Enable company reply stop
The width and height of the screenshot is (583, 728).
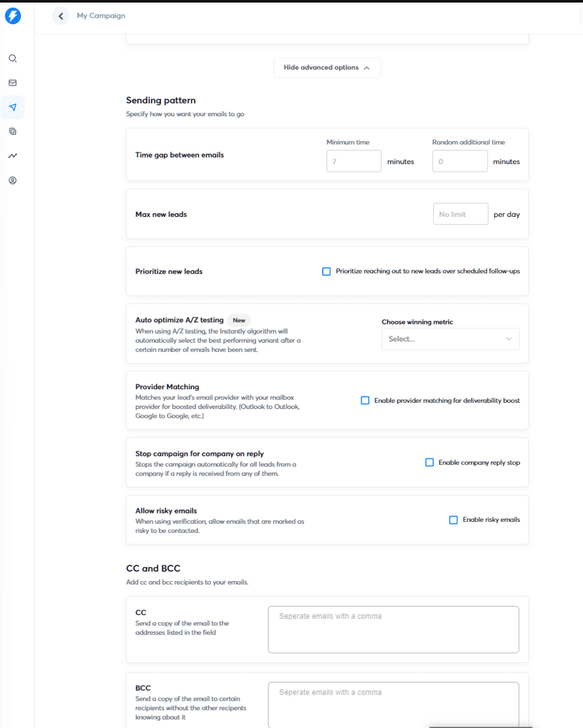pos(429,462)
